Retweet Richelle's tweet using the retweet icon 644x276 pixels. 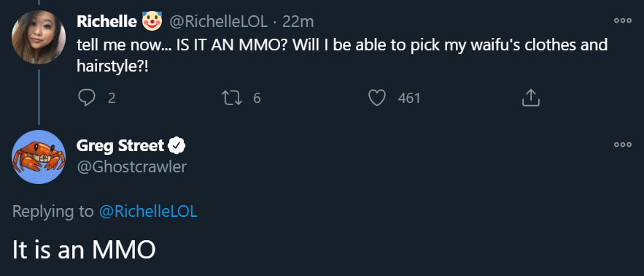pos(232,98)
